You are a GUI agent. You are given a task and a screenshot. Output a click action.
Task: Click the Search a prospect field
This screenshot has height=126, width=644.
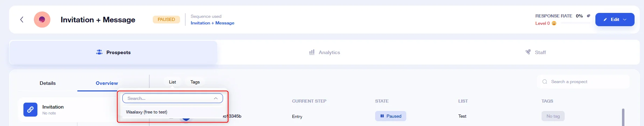(583, 82)
